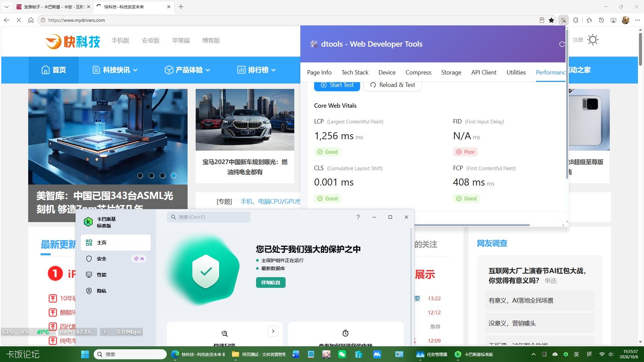Click the Reload & Test button
Viewport: 644px width, 362px height.
point(392,85)
